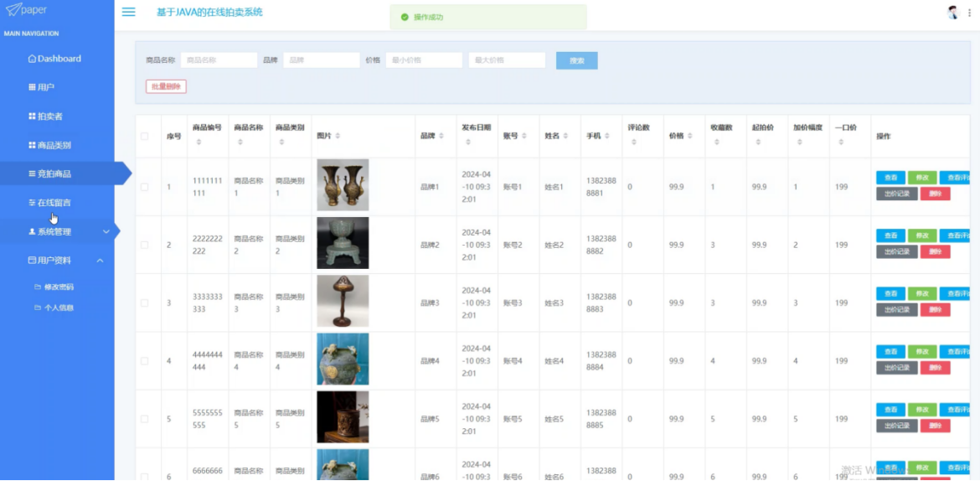The height and width of the screenshot is (481, 980).
Task: Sort by 账号 column arrows
Action: (524, 136)
